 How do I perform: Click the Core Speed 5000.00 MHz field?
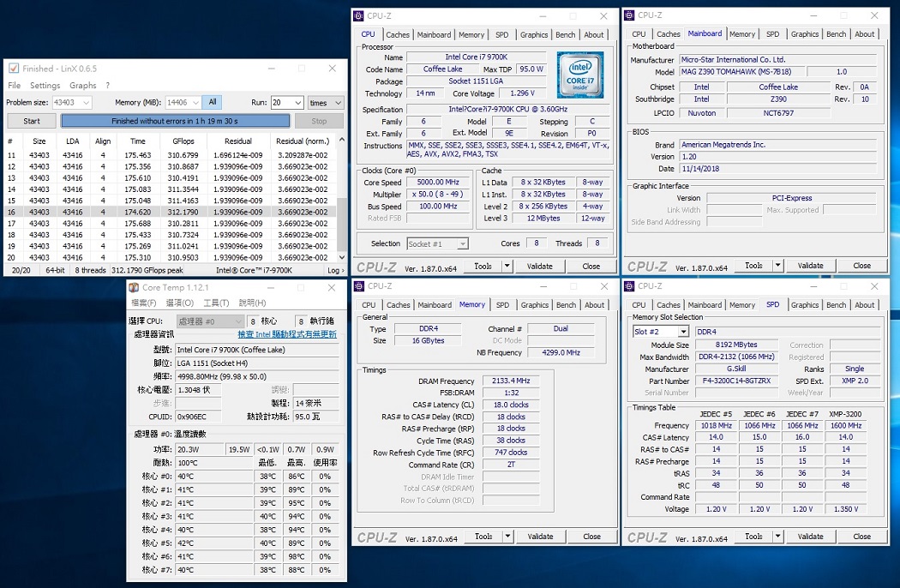coord(438,182)
